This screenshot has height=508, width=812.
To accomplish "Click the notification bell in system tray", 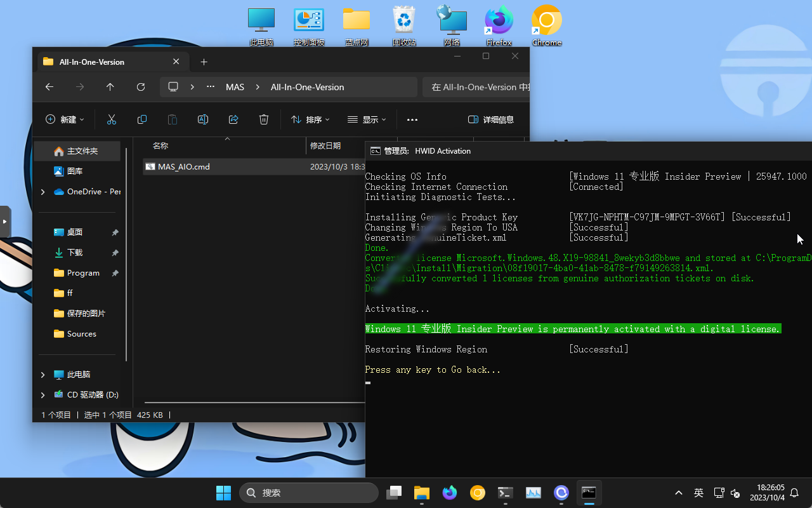I will click(x=794, y=493).
